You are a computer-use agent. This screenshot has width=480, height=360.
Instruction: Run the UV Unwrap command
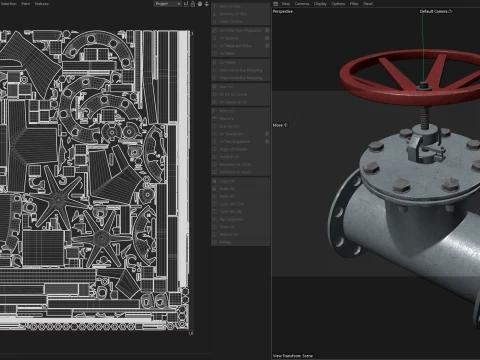pos(238,38)
